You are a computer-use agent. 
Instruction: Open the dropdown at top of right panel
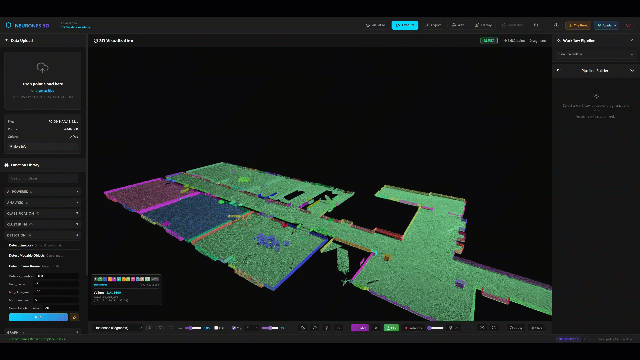click(x=596, y=54)
